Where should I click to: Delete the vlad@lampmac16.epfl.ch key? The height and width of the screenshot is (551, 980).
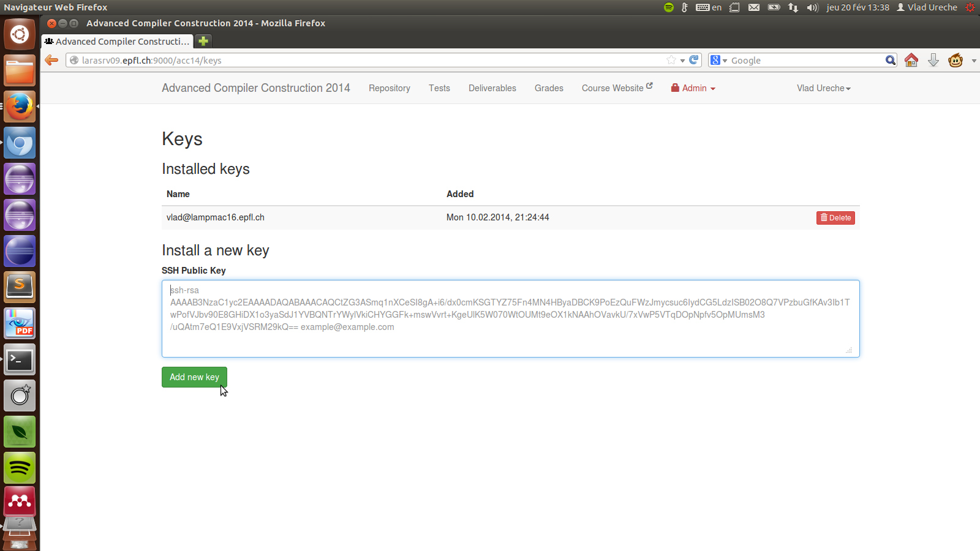[x=835, y=217]
